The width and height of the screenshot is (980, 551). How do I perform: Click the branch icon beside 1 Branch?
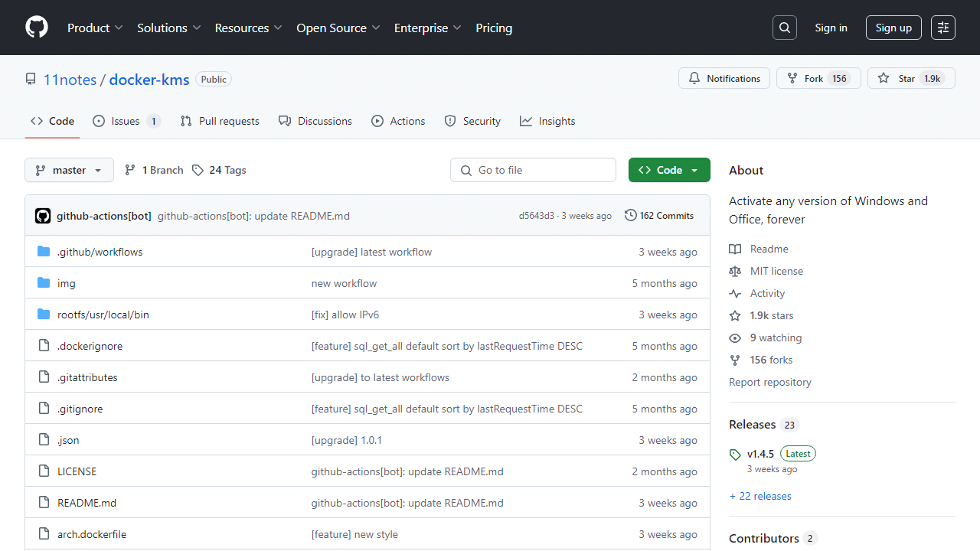130,170
